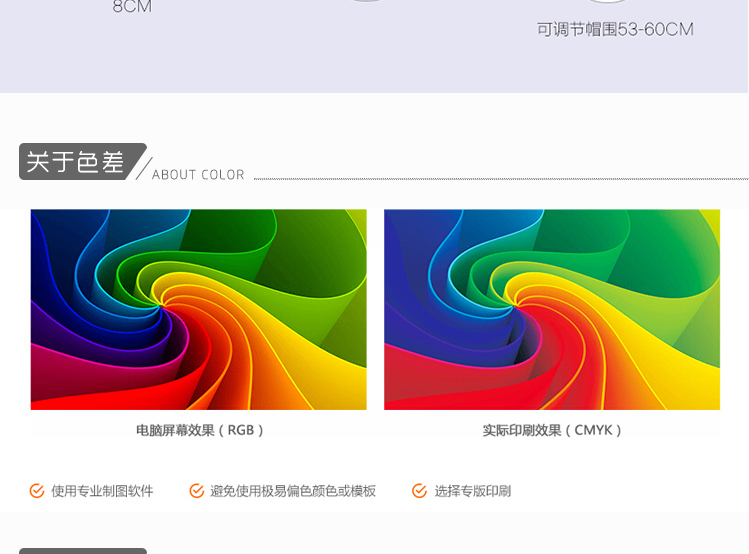Open the RGB computer screen swirl image
Image resolution: width=749 pixels, height=554 pixels.
pos(198,309)
